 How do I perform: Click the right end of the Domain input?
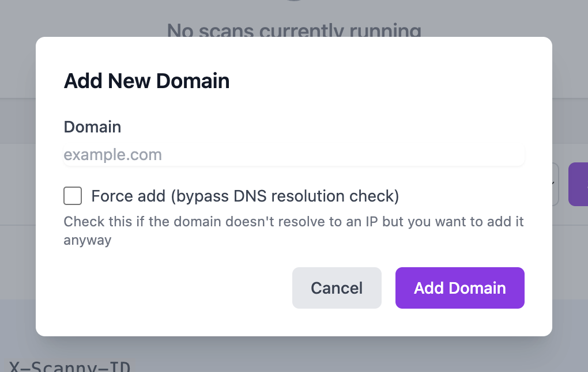[513, 155]
